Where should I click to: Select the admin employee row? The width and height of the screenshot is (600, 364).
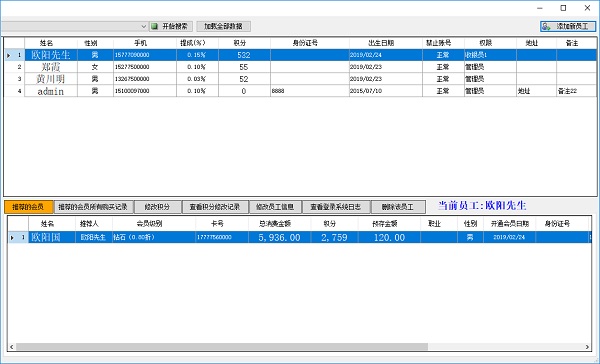pos(300,91)
